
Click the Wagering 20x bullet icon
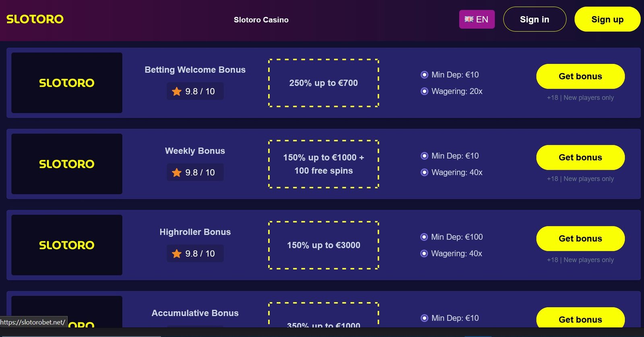[x=424, y=91]
